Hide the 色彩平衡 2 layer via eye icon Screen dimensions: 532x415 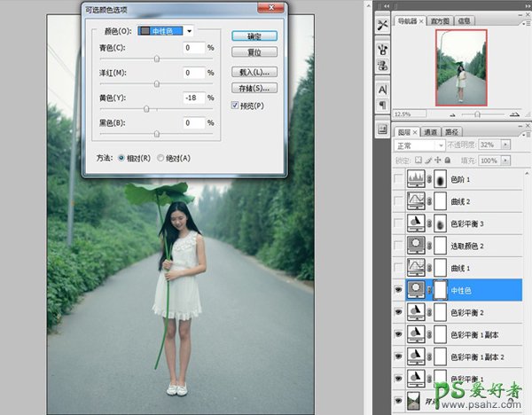click(400, 312)
